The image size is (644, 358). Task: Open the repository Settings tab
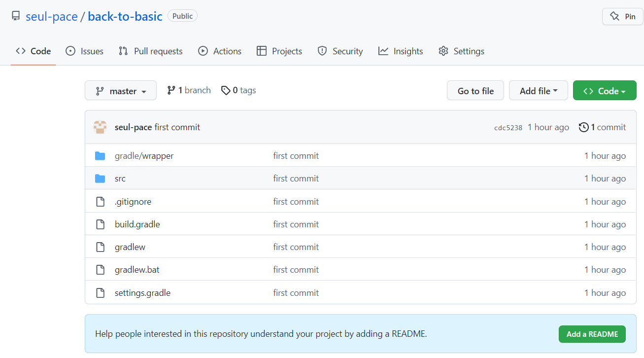462,51
